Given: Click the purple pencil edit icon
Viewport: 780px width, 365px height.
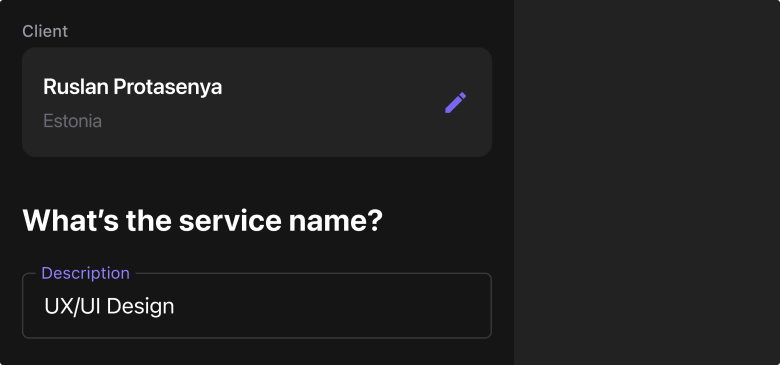Looking at the screenshot, I should [x=455, y=102].
